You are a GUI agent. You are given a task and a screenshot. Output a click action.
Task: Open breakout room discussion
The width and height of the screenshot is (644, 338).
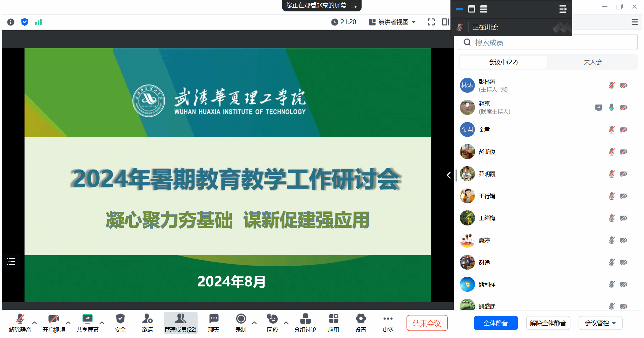click(x=305, y=323)
